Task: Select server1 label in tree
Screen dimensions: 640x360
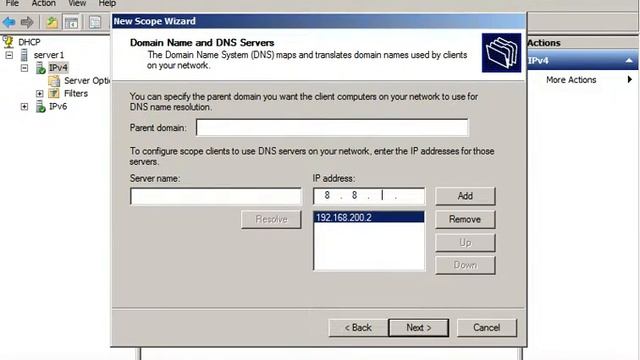Action: pos(49,55)
